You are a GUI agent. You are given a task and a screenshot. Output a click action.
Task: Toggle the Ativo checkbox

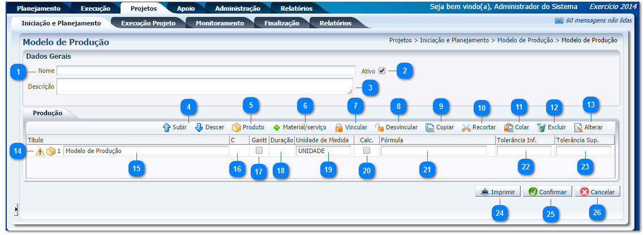pos(382,71)
